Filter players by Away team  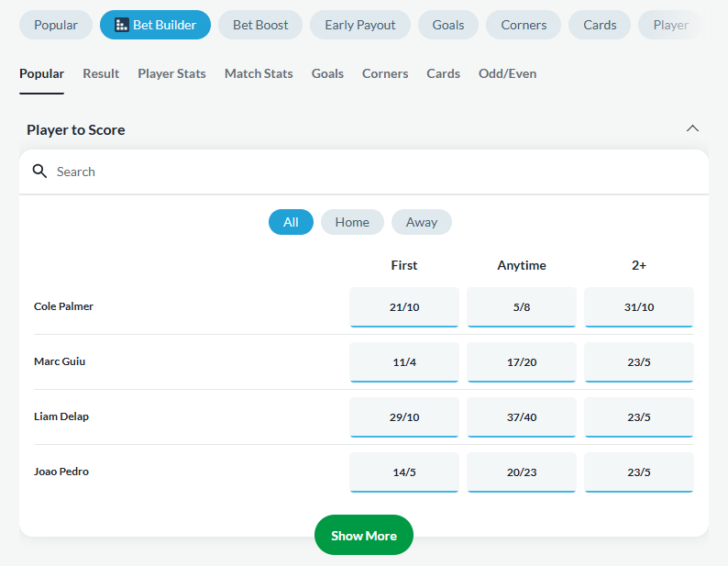422,222
